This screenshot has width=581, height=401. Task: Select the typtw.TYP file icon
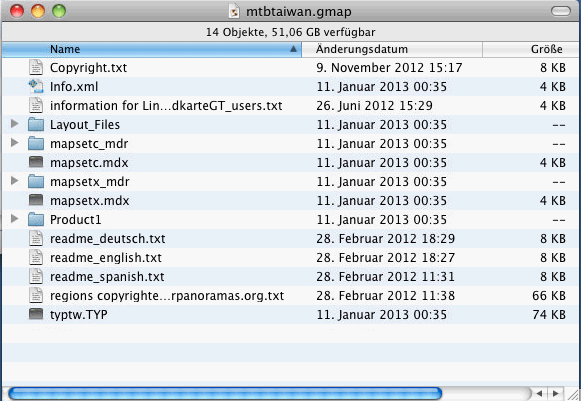coord(36,314)
